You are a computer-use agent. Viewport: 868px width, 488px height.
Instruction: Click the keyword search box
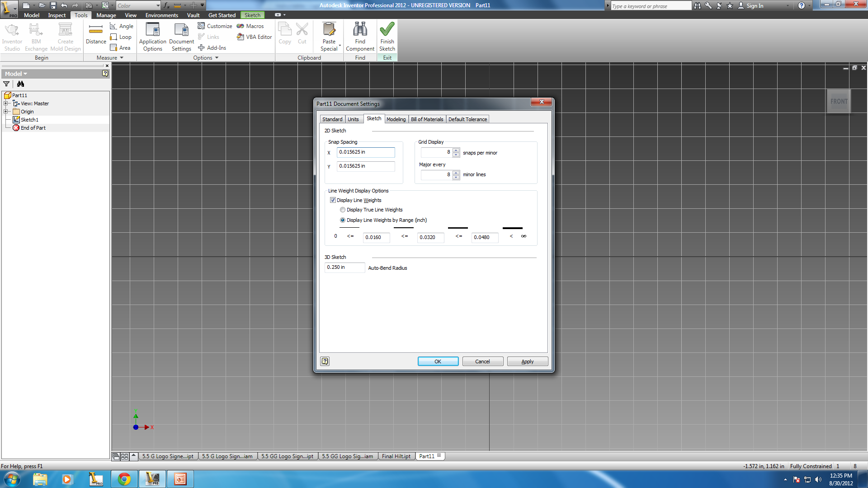(651, 6)
